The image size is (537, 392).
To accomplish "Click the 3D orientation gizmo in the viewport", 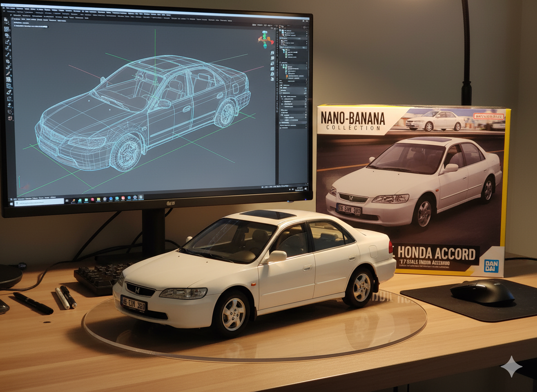I will 265,39.
